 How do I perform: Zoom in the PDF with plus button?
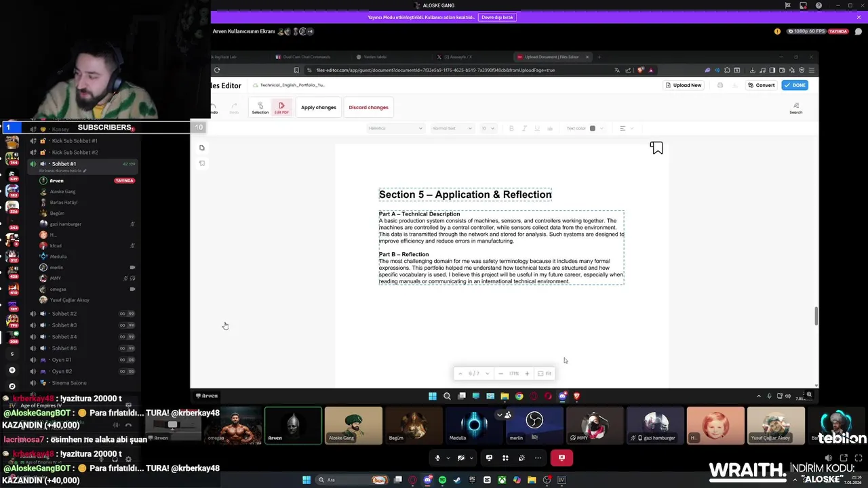(527, 373)
